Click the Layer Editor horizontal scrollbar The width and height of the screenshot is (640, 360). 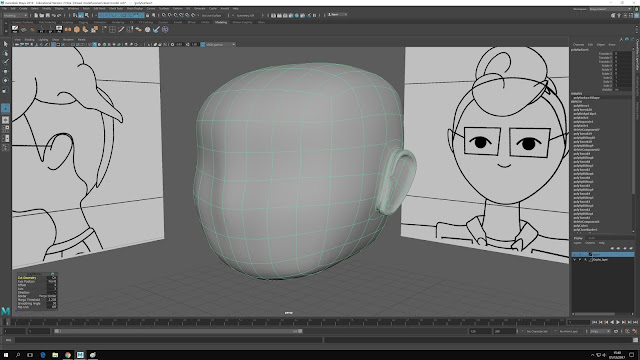pyautogui.click(x=594, y=314)
